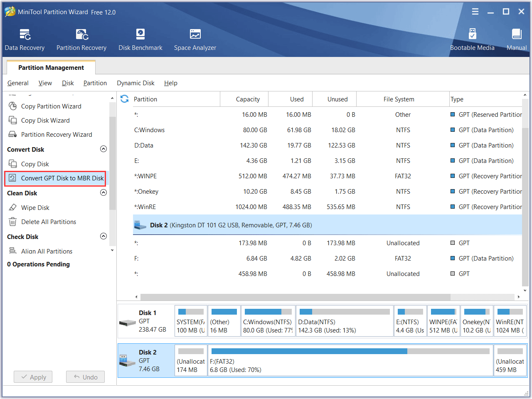Select the SYSTEM 100 MB block in Disk 1
532x399 pixels.
191,321
